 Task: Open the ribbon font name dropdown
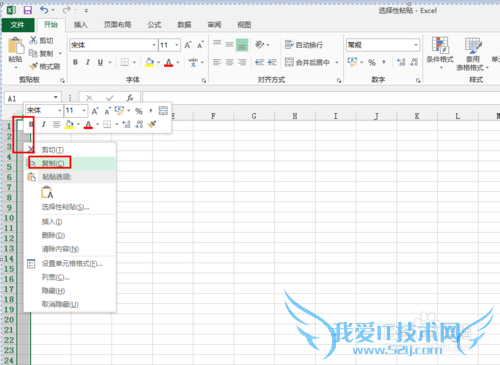[154, 45]
